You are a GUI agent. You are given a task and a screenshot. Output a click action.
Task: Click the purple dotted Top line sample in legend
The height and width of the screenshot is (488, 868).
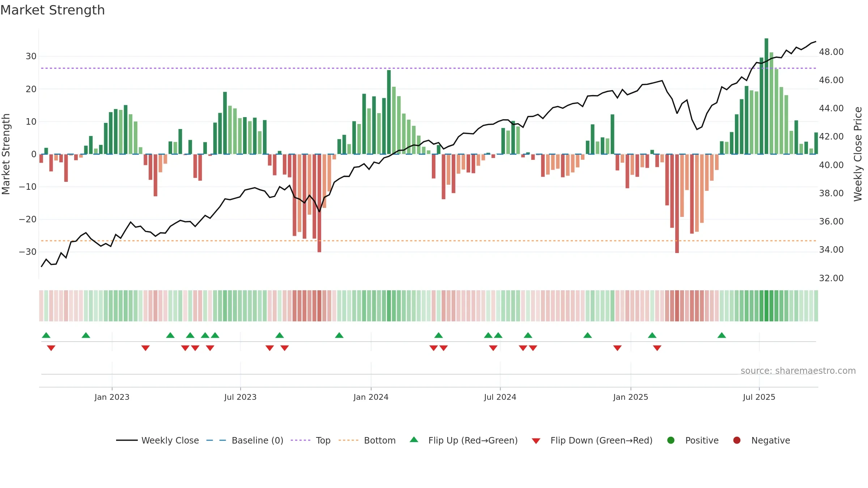301,440
